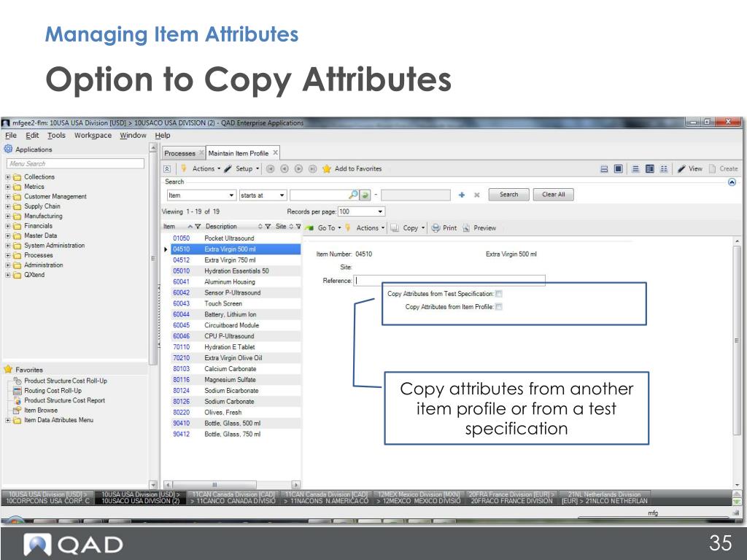Select the split-view layout icon
Image resolution: width=747 pixels, height=560 pixels.
[x=604, y=168]
